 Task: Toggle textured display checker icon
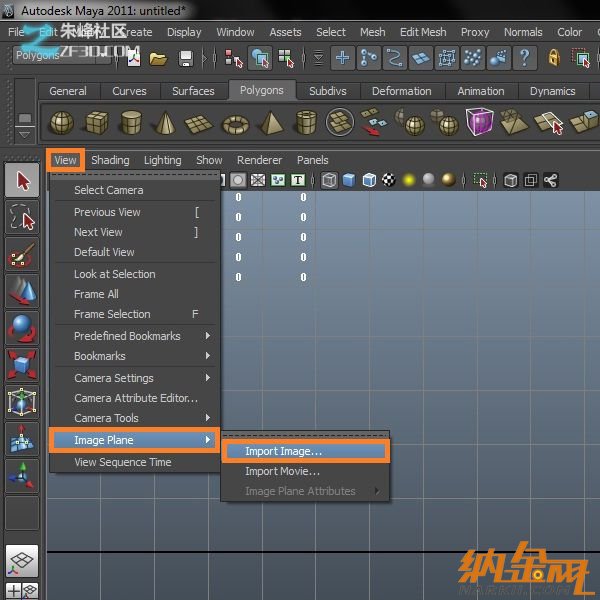[x=389, y=180]
